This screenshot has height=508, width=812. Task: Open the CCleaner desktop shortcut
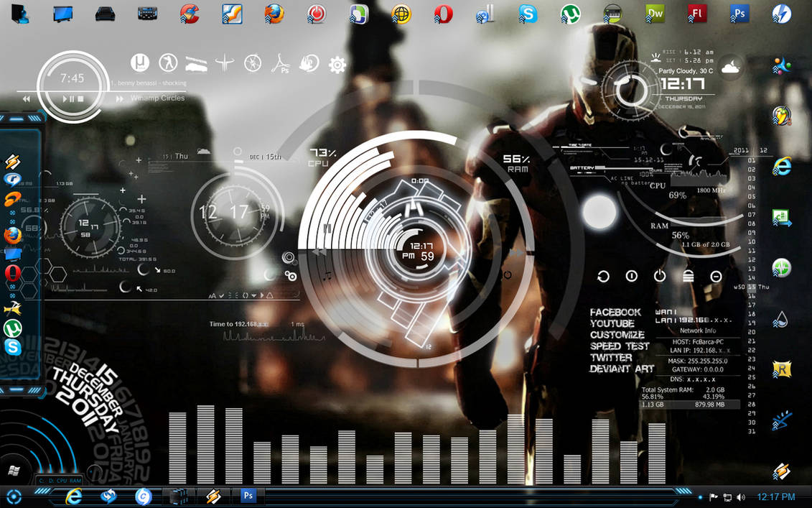pos(190,14)
